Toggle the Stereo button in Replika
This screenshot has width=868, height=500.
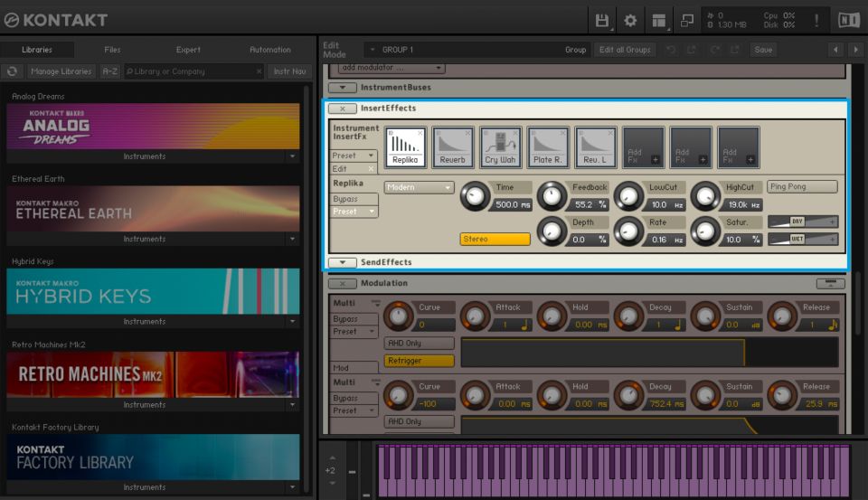(495, 240)
